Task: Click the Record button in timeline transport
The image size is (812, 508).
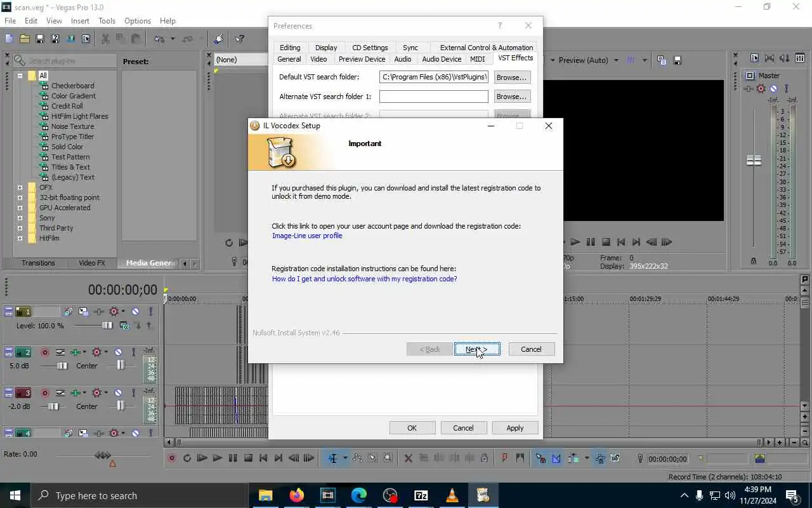Action: click(172, 458)
